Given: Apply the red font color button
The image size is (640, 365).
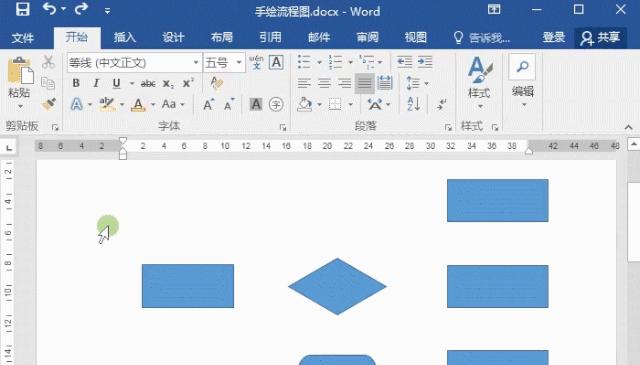Looking at the screenshot, I should (138, 105).
